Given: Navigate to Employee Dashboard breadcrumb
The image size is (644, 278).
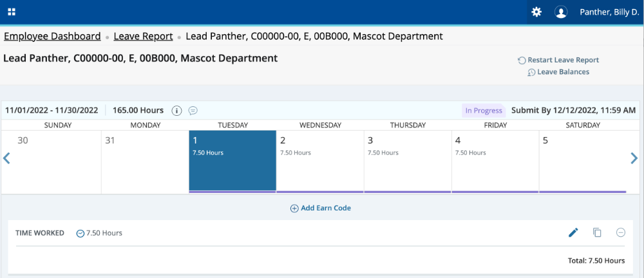Looking at the screenshot, I should click(x=52, y=37).
